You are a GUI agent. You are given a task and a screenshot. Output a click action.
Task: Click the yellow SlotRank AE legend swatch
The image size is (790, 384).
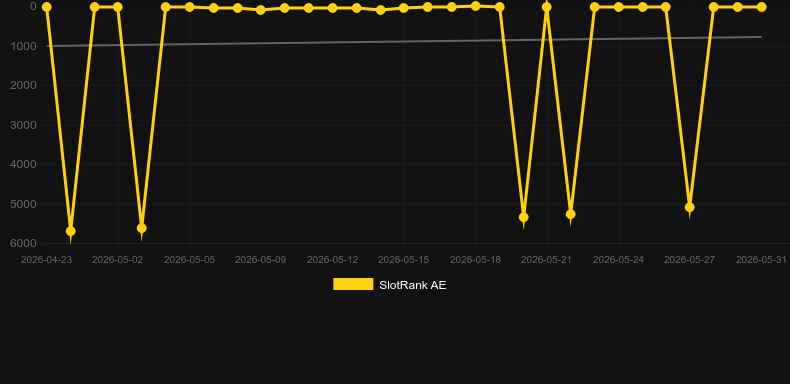353,284
